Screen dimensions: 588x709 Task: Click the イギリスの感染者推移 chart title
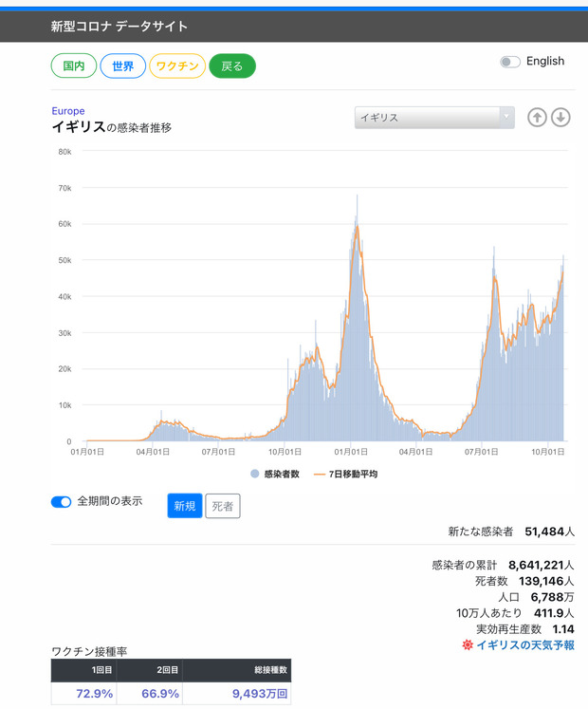(112, 127)
